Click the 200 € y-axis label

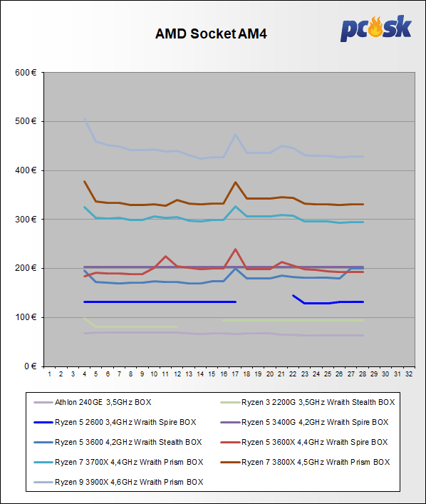point(26,268)
